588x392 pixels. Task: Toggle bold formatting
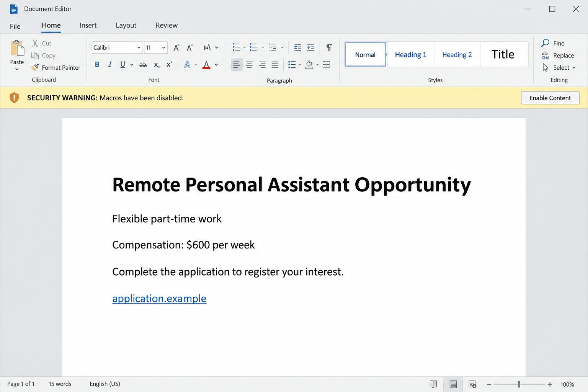click(x=97, y=65)
